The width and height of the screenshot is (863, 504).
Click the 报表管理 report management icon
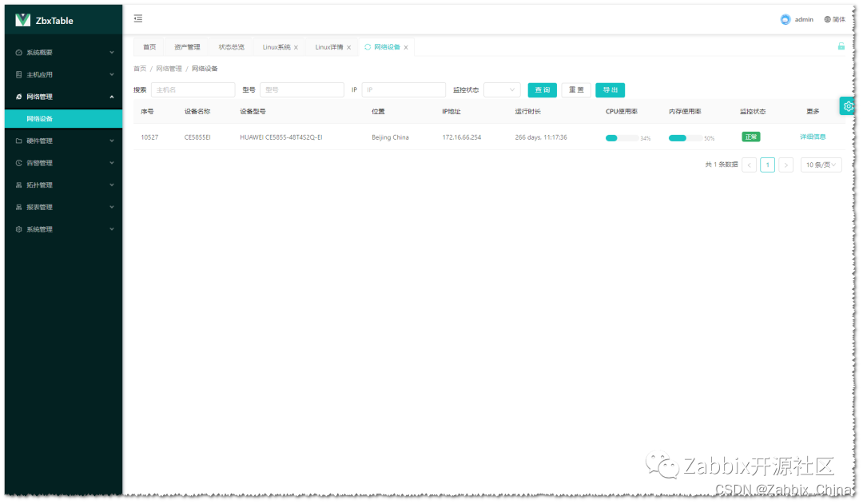[x=18, y=207]
